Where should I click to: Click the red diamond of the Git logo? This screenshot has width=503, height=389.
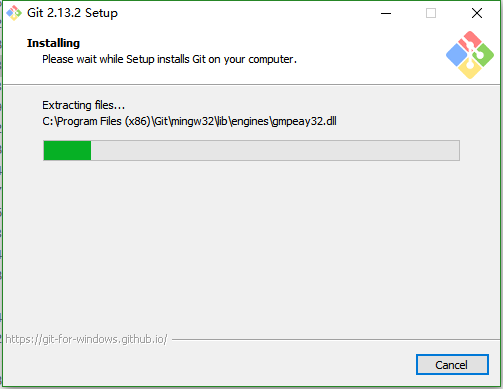[x=470, y=41]
